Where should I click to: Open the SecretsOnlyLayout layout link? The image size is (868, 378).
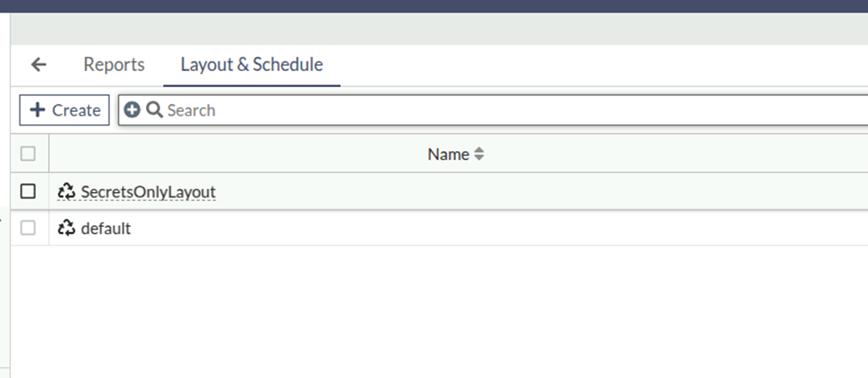point(149,192)
